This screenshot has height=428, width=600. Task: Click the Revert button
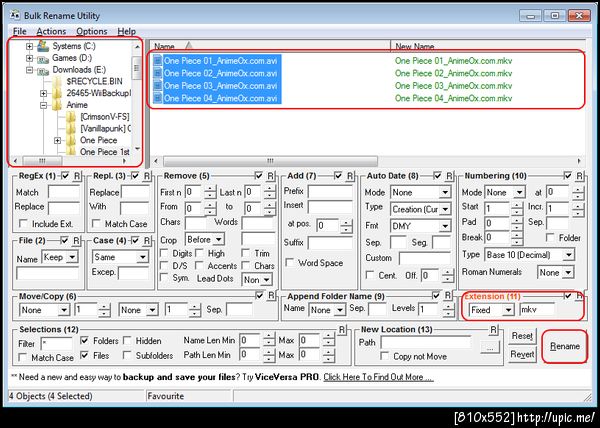point(522,354)
